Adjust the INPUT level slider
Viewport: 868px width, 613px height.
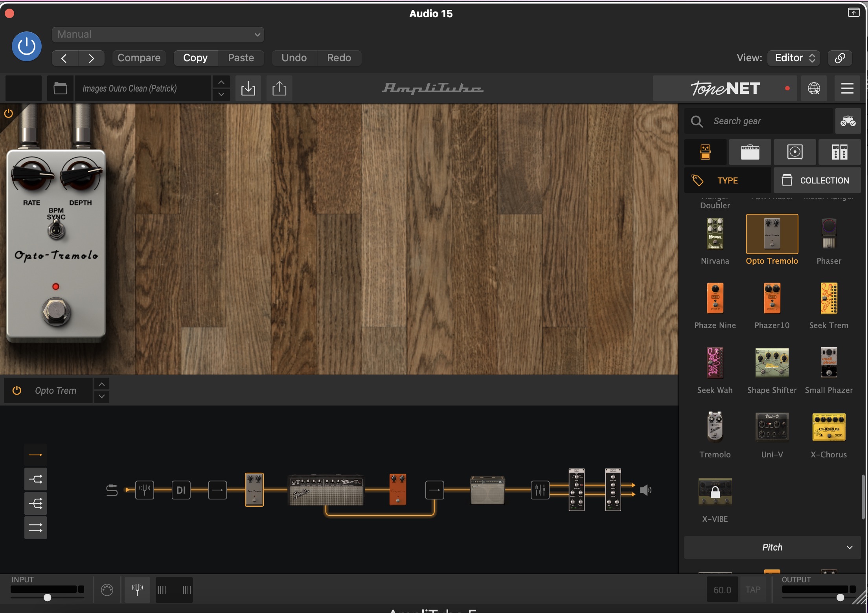coord(47,597)
